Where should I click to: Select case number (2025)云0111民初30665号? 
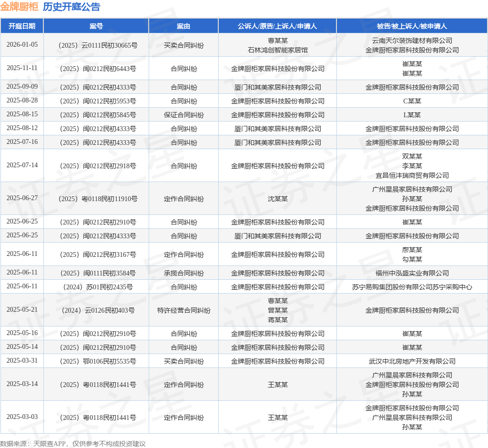98,45
